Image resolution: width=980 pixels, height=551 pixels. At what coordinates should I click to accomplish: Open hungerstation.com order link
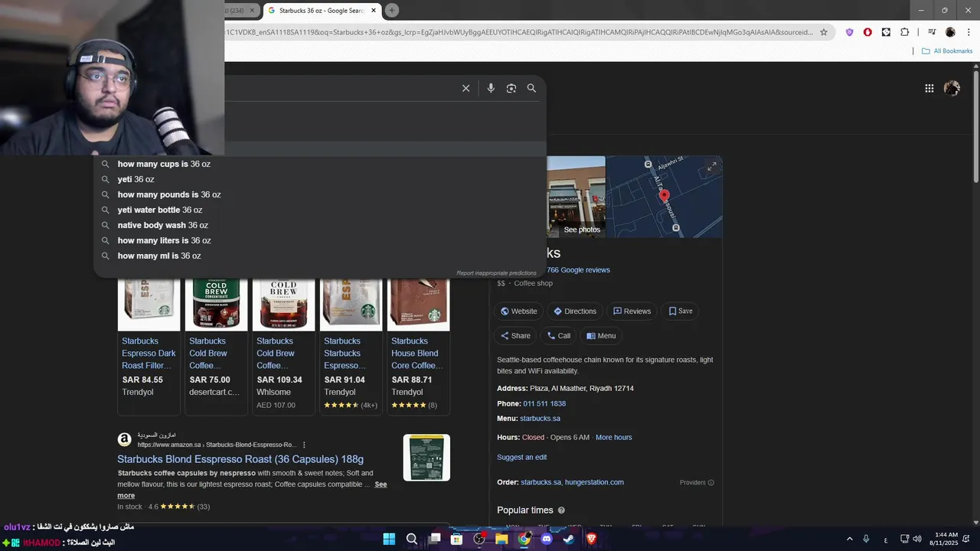click(594, 482)
